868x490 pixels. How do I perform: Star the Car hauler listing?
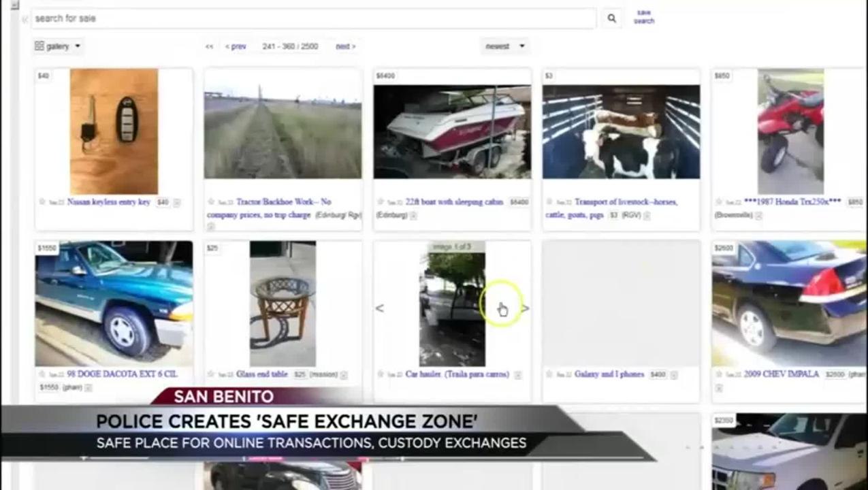(380, 374)
